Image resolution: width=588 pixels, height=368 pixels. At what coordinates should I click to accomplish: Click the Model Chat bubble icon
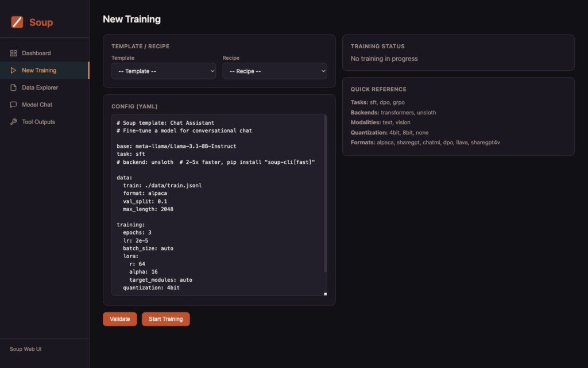(14, 105)
